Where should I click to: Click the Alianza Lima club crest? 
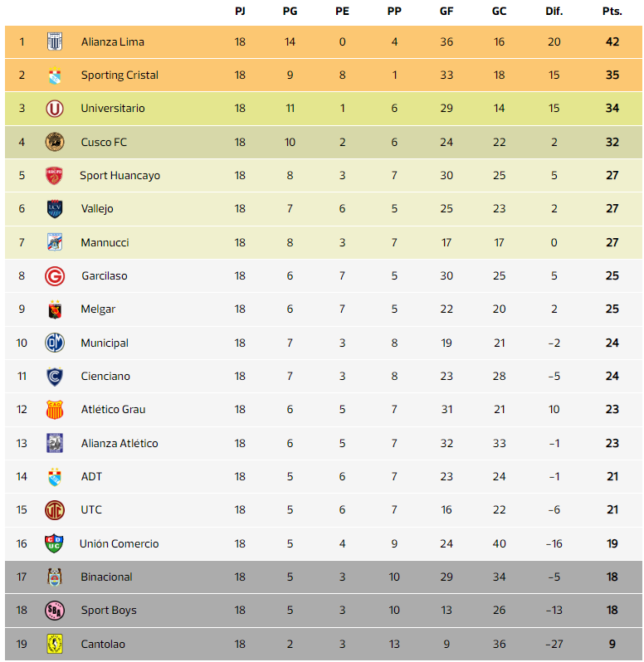[x=55, y=41]
